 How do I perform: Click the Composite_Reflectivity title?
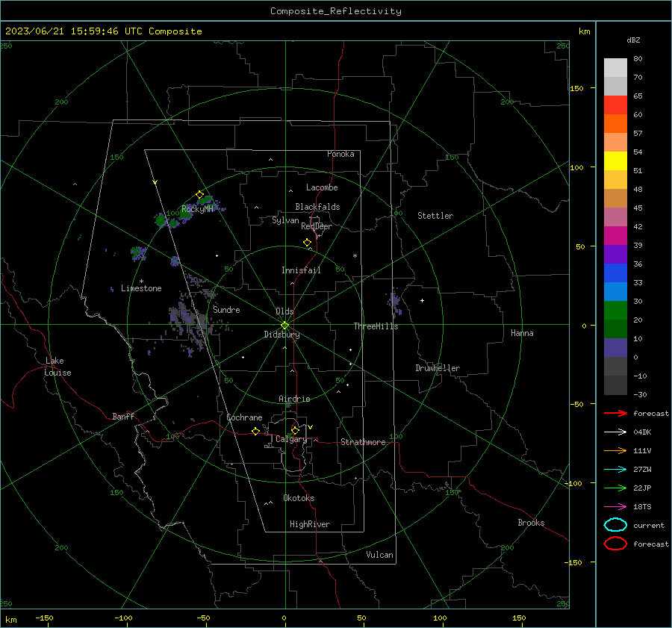(x=336, y=11)
